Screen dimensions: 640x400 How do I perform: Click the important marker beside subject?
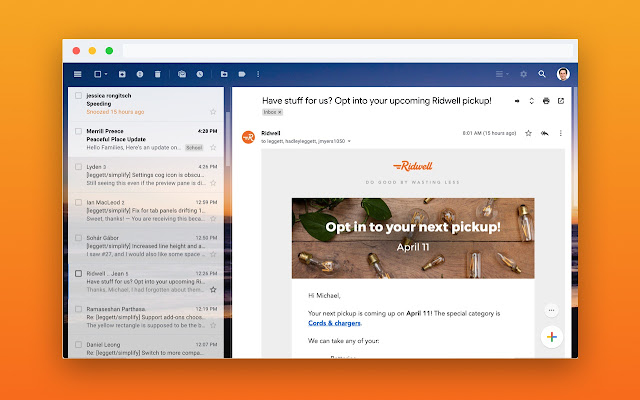[x=517, y=101]
